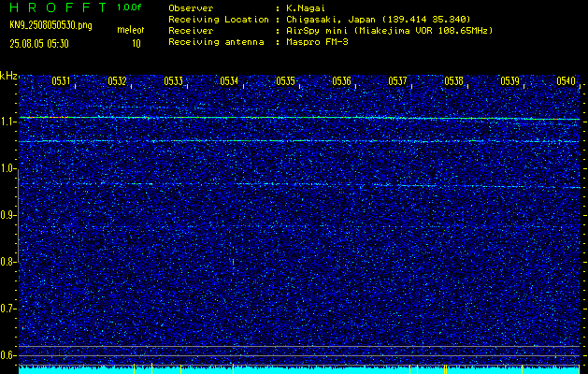Click the HROFFT title text
The image size is (588, 374).
point(58,7)
